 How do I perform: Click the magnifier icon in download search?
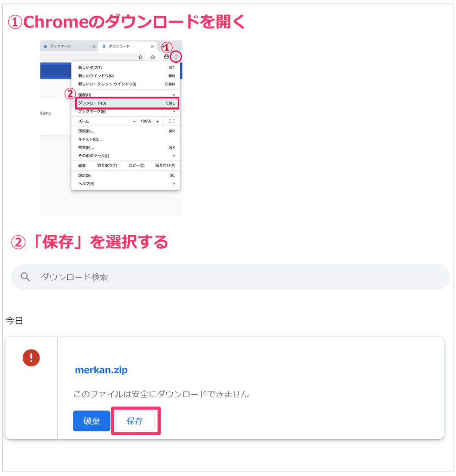pyautogui.click(x=26, y=277)
